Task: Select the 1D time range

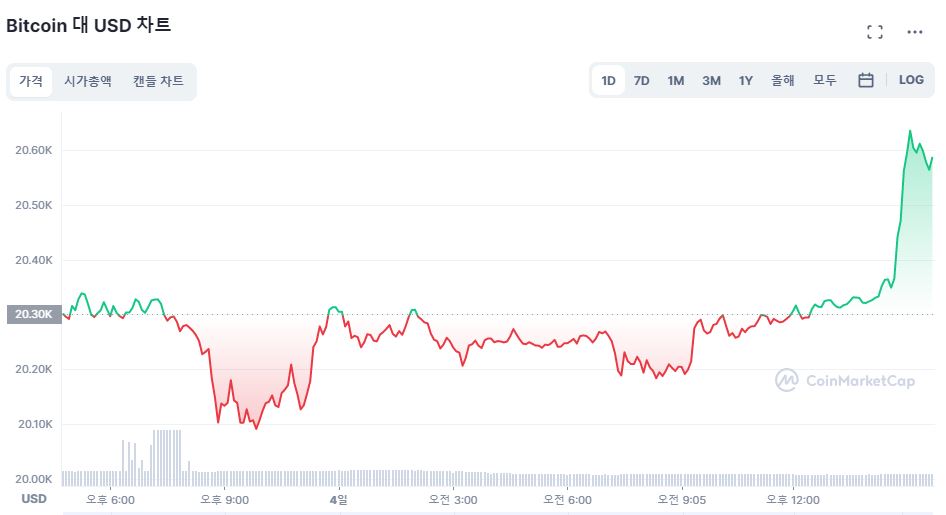Action: coord(608,81)
